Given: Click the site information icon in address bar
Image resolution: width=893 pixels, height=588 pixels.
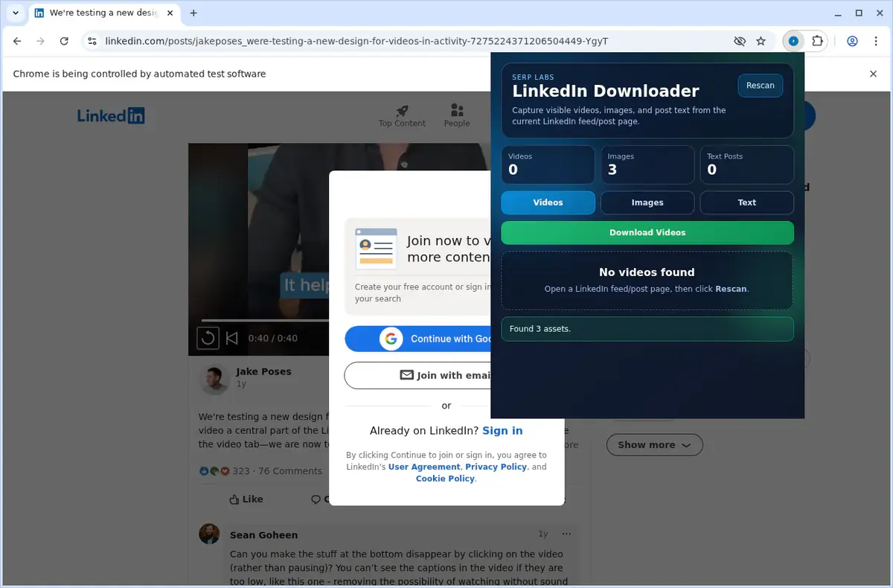Looking at the screenshot, I should pyautogui.click(x=92, y=41).
